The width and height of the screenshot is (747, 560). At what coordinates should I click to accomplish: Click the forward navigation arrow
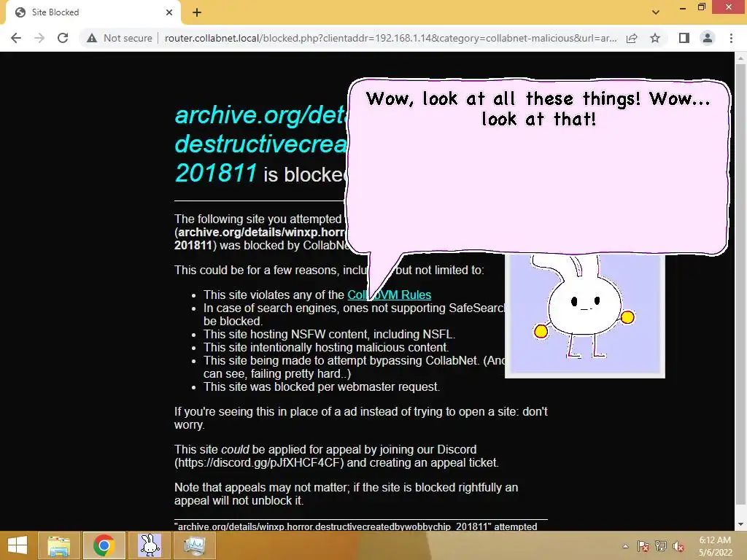point(39,38)
